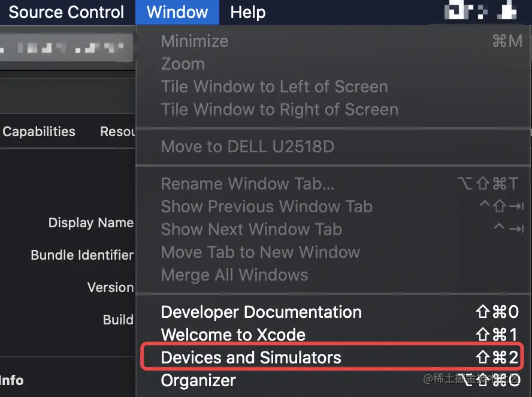The height and width of the screenshot is (397, 532).
Task: Click the Build field label
Action: point(118,320)
